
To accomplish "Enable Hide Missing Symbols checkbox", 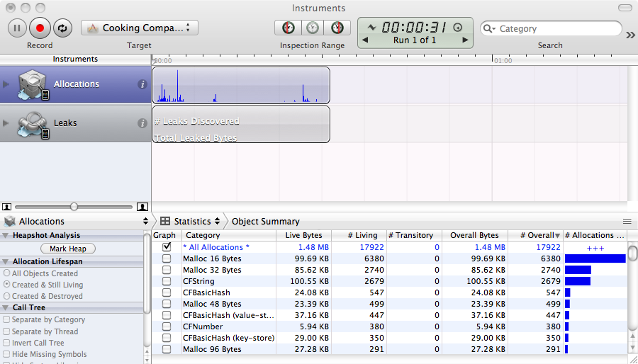I will pyautogui.click(x=6, y=354).
